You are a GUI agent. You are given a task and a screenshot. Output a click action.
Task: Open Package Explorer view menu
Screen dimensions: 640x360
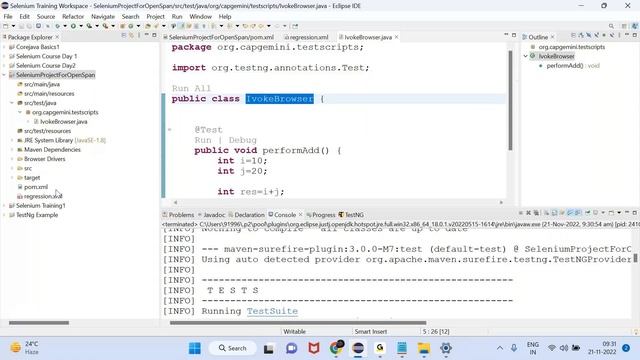click(x=139, y=36)
